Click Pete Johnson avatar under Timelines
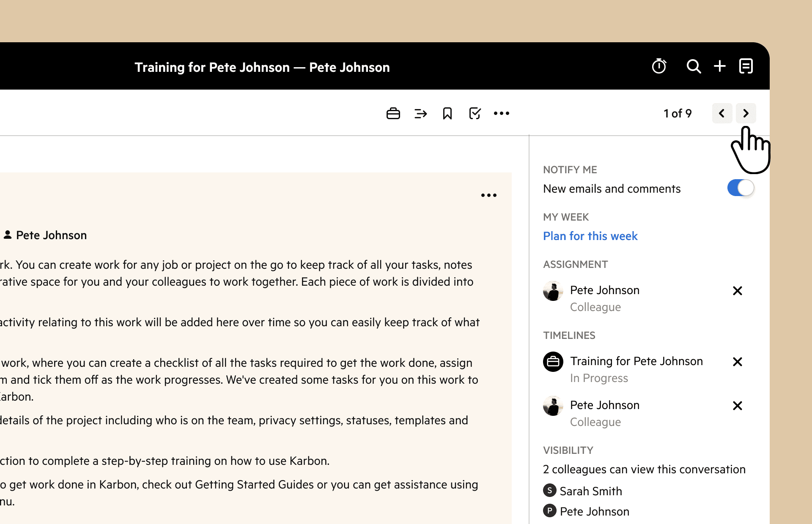 coord(553,406)
